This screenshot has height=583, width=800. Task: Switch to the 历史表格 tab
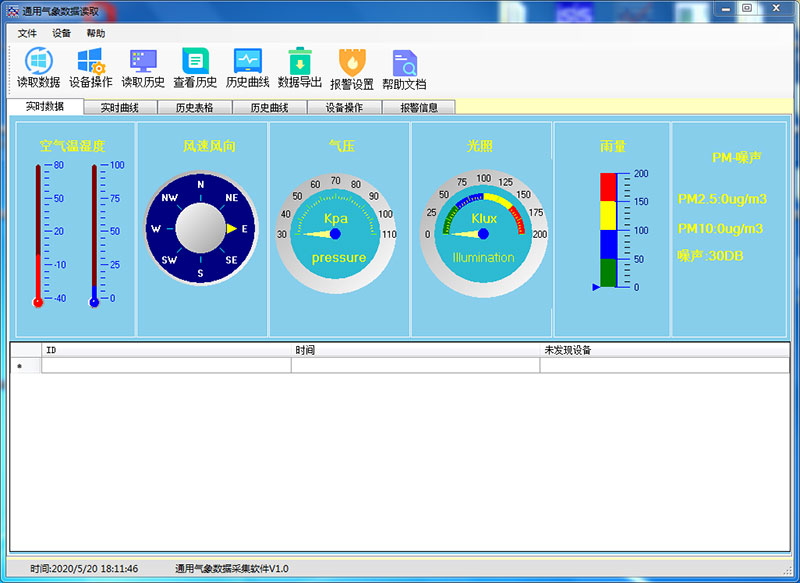(195, 108)
